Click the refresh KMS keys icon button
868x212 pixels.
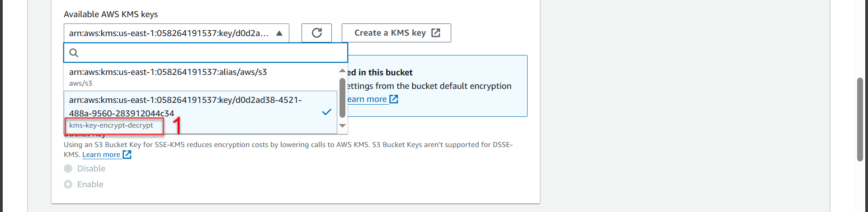click(x=316, y=33)
